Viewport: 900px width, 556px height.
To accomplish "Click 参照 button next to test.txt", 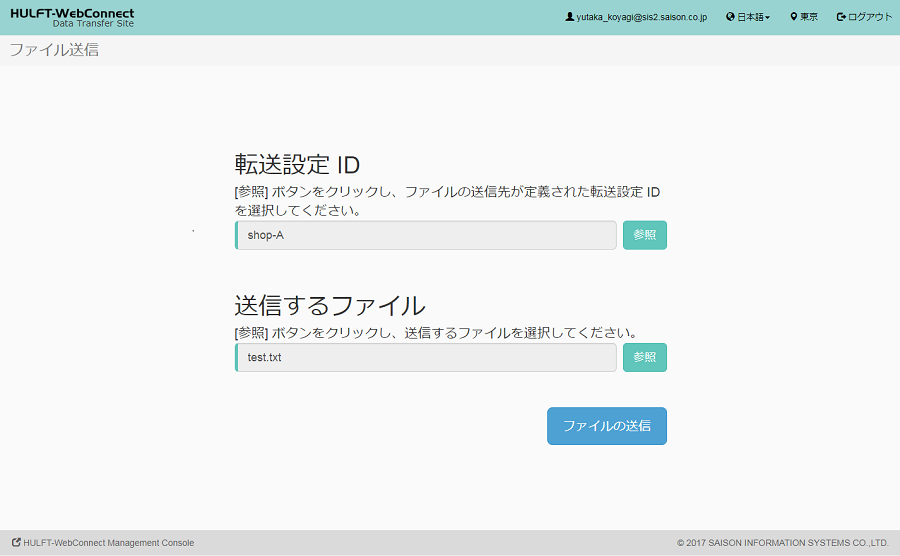I will [645, 357].
